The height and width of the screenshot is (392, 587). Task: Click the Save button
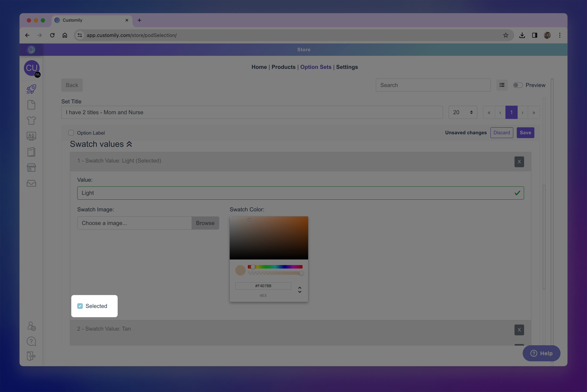525,133
